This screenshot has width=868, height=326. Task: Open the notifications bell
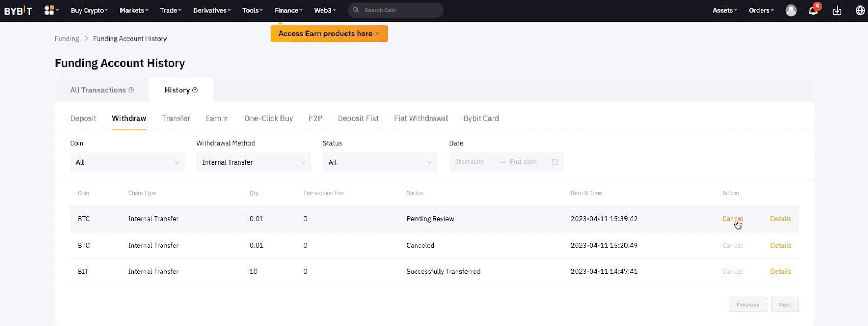click(813, 11)
